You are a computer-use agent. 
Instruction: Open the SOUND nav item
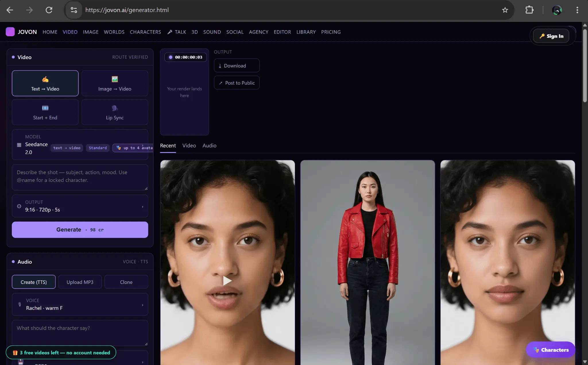pyautogui.click(x=212, y=32)
